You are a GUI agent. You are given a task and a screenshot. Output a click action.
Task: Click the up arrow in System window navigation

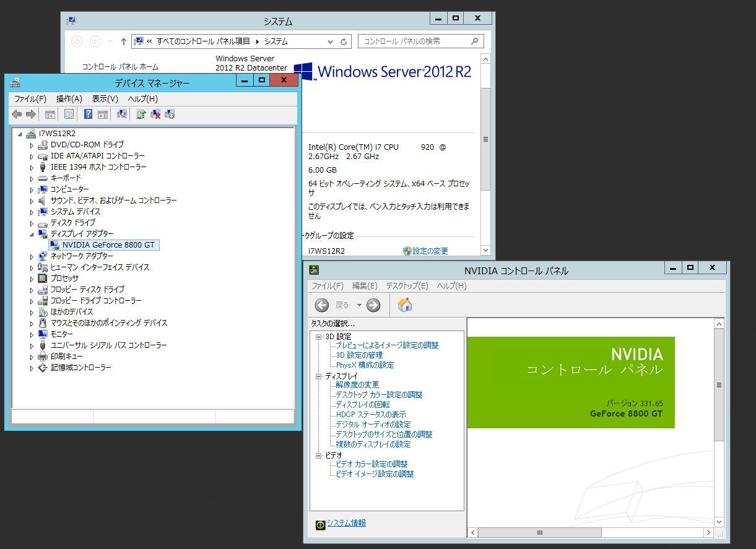[x=124, y=41]
